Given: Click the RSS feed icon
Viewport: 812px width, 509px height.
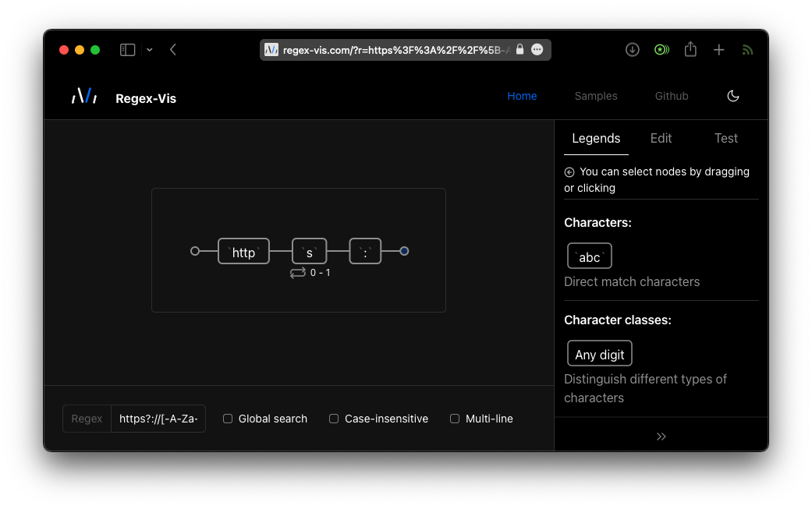Looking at the screenshot, I should 747,50.
